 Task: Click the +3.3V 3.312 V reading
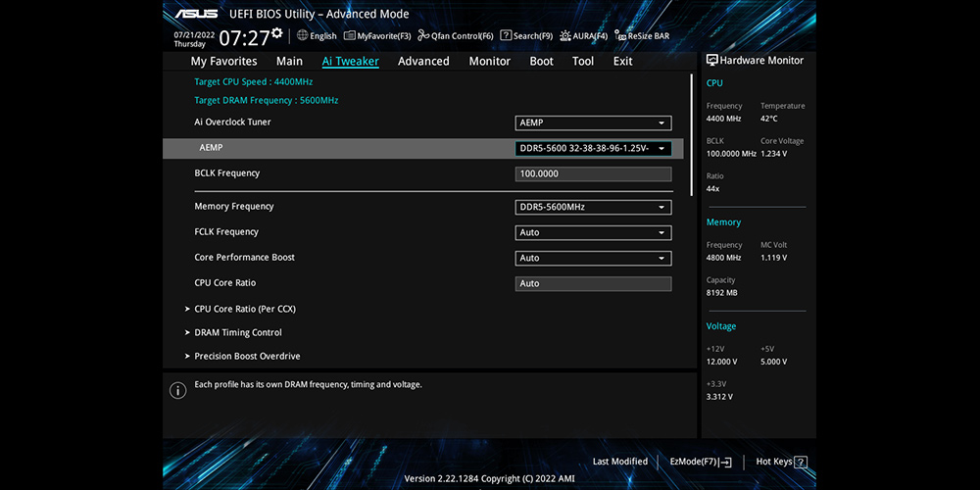(720, 397)
